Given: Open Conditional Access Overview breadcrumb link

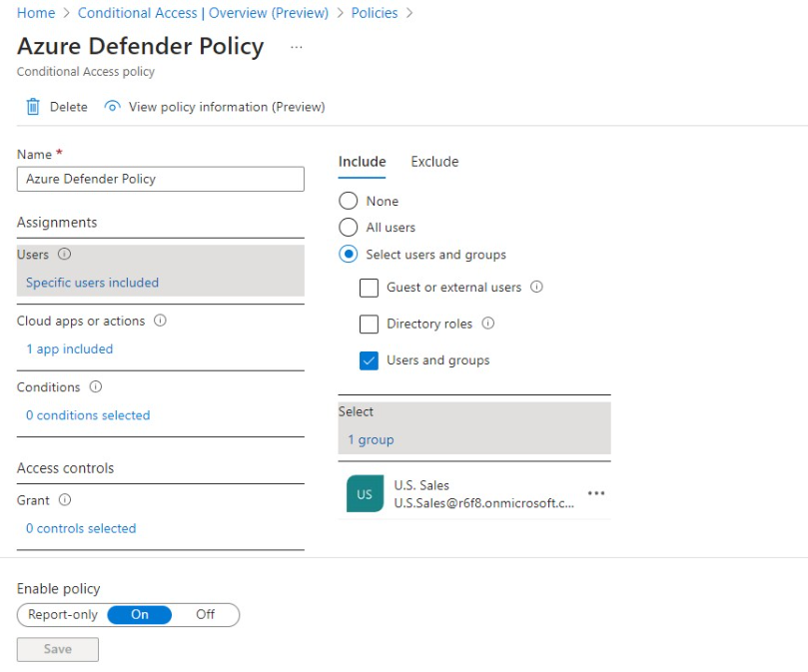Looking at the screenshot, I should (x=203, y=13).
